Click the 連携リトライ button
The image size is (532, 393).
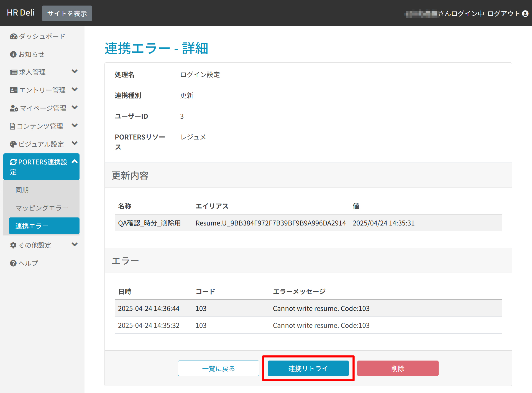308,369
